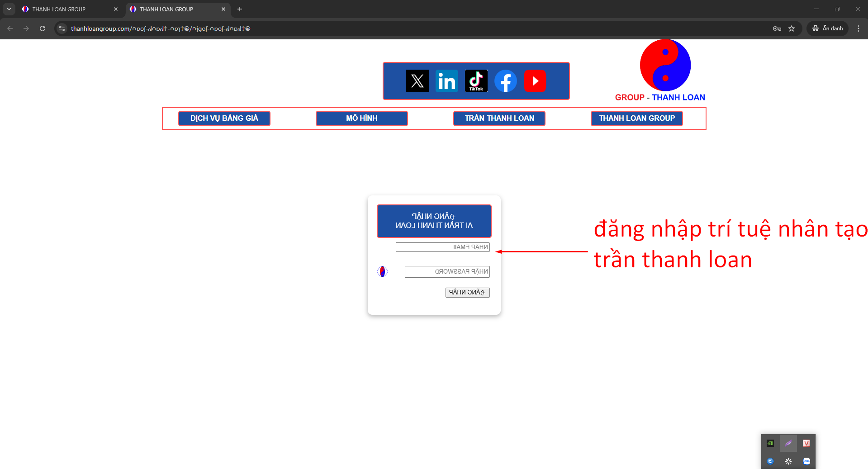Bookmark this page with the star icon
868x469 pixels.
point(792,28)
